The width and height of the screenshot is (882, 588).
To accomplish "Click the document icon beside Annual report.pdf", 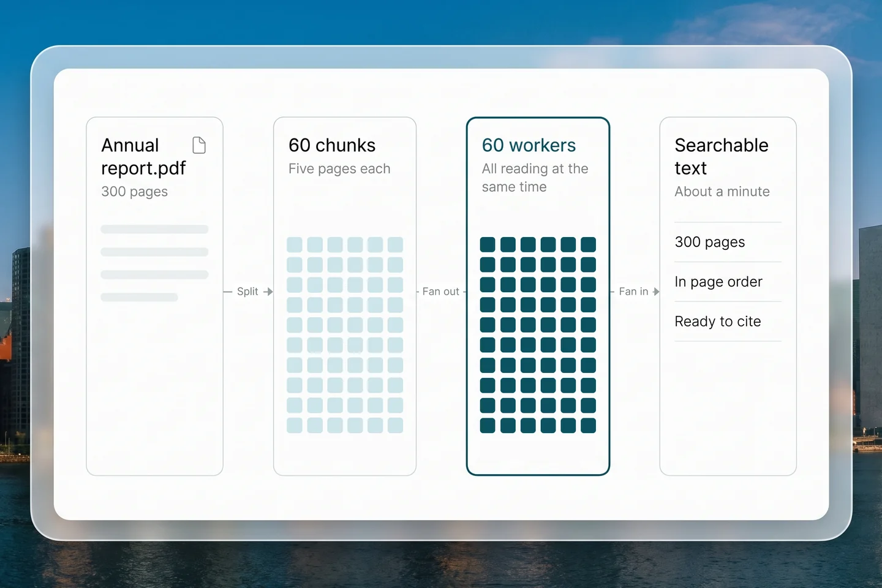I will (x=199, y=145).
